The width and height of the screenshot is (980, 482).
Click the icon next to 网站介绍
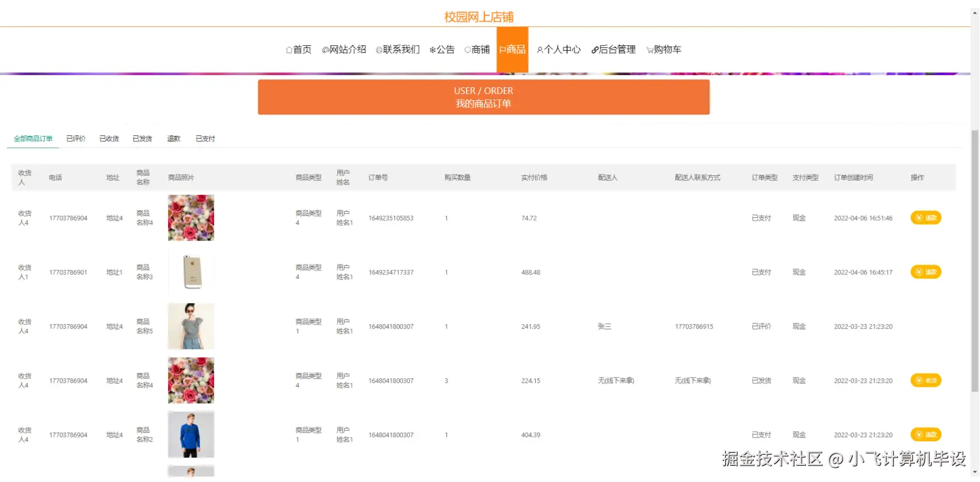click(x=324, y=49)
